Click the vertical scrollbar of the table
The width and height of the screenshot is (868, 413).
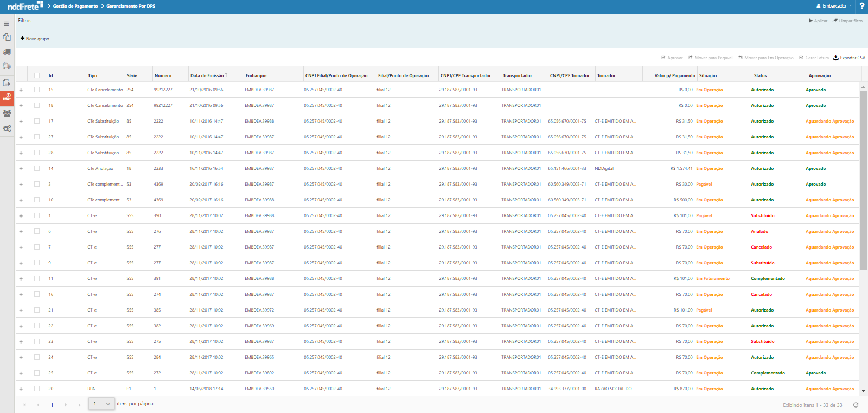[863, 179]
